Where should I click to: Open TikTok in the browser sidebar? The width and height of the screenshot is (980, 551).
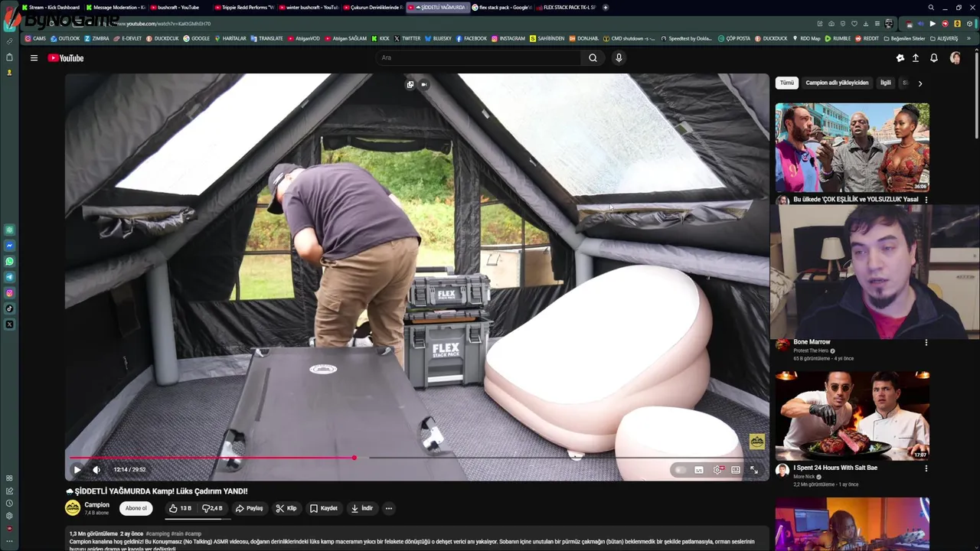click(x=9, y=309)
